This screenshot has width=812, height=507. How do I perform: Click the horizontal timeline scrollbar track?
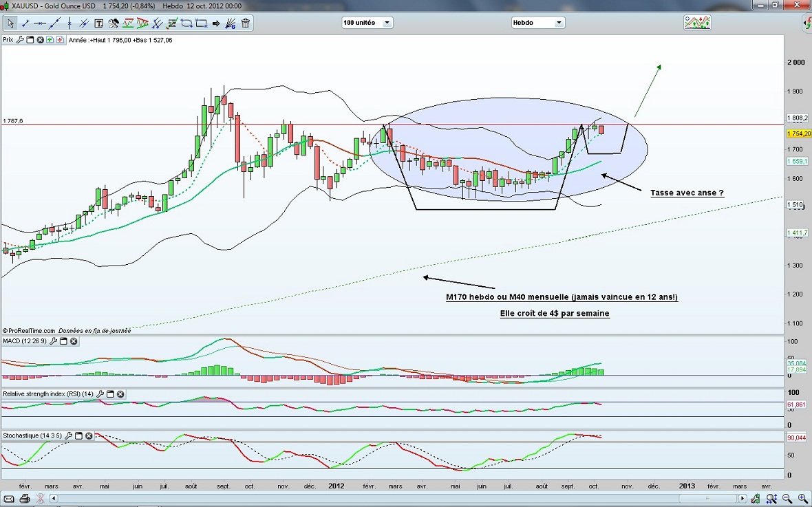413,498
